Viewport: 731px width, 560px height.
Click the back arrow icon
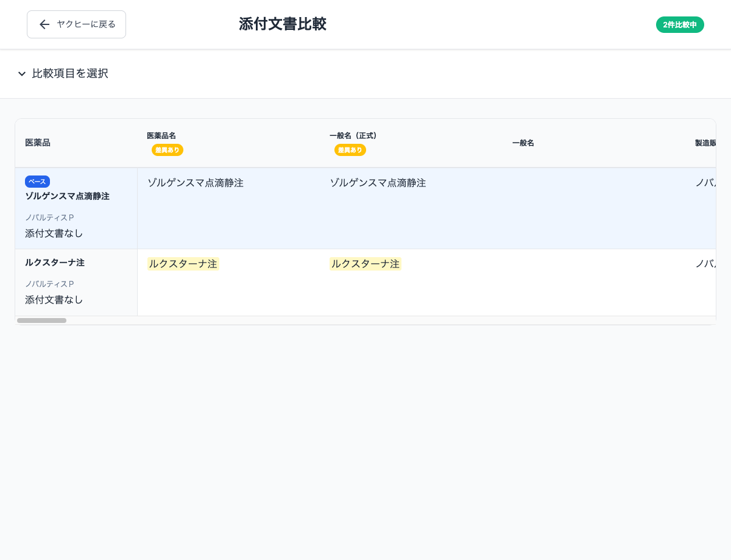click(x=44, y=24)
